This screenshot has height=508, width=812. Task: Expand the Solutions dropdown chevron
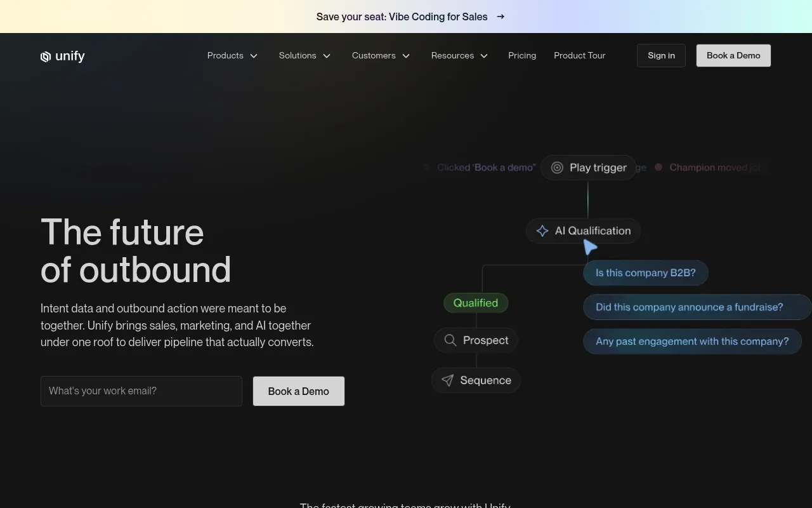[327, 56]
